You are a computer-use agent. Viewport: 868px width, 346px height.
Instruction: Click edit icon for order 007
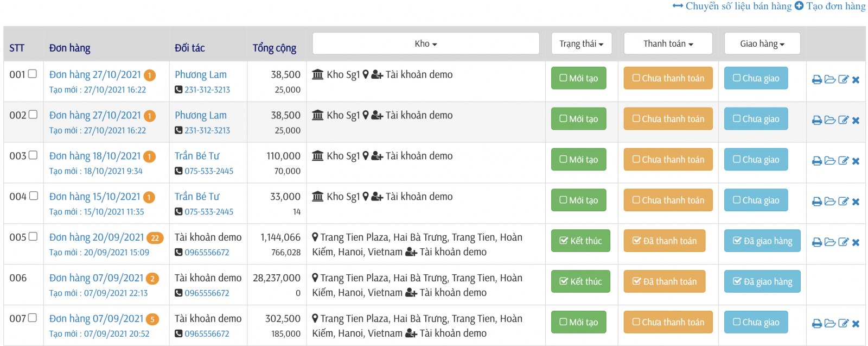[843, 324]
